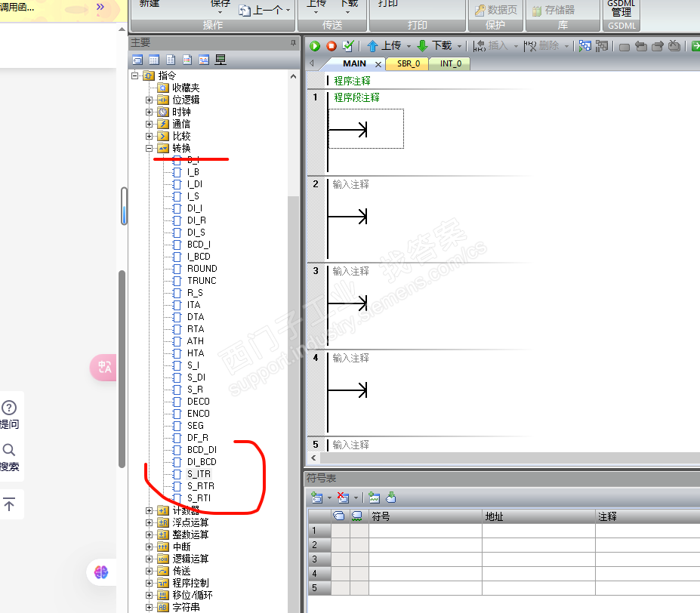This screenshot has width=700, height=613.
Task: Click the 上一个 ribbon button
Action: (x=264, y=10)
